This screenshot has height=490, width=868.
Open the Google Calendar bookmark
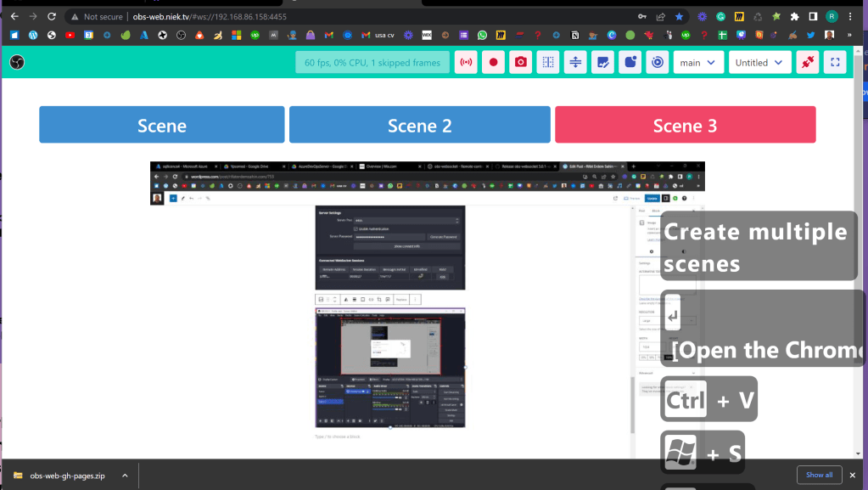click(x=88, y=35)
